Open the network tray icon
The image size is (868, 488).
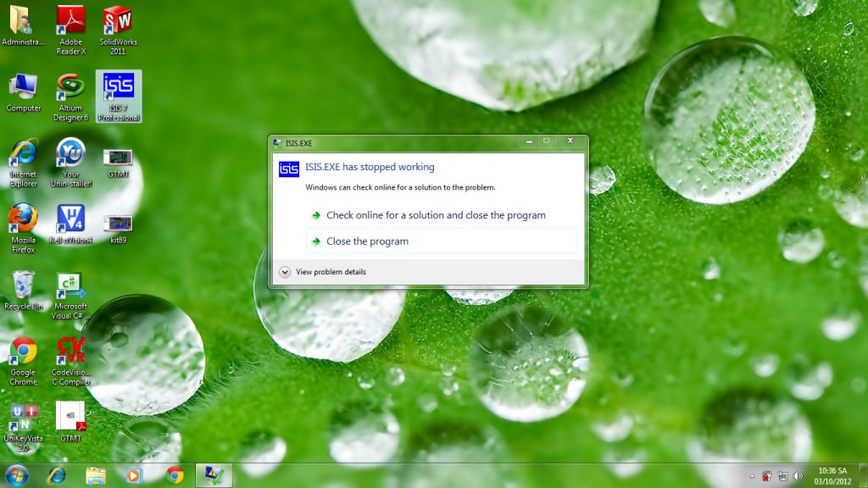pos(782,476)
